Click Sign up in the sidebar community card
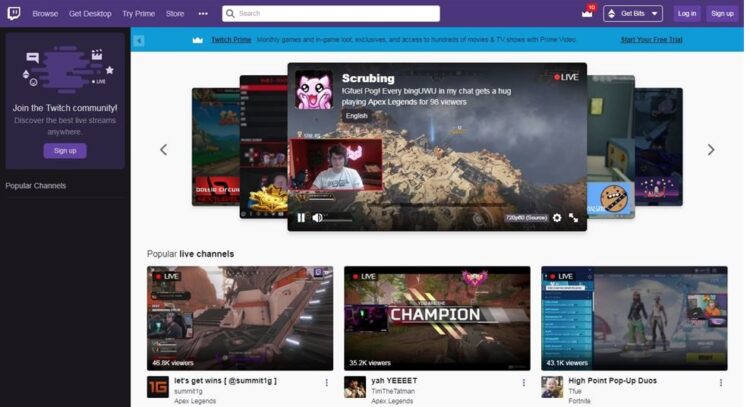This screenshot has width=750, height=407. 65,151
